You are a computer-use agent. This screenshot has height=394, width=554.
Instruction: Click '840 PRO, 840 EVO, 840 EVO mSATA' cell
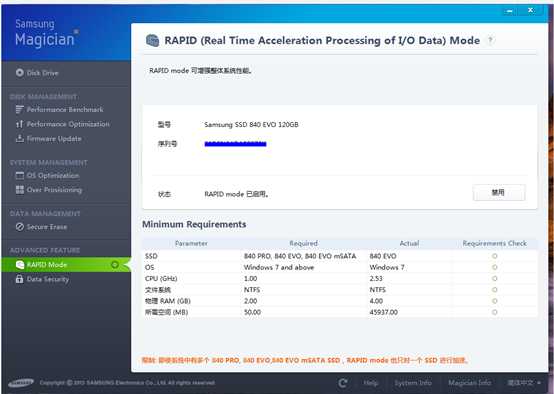tap(300, 256)
